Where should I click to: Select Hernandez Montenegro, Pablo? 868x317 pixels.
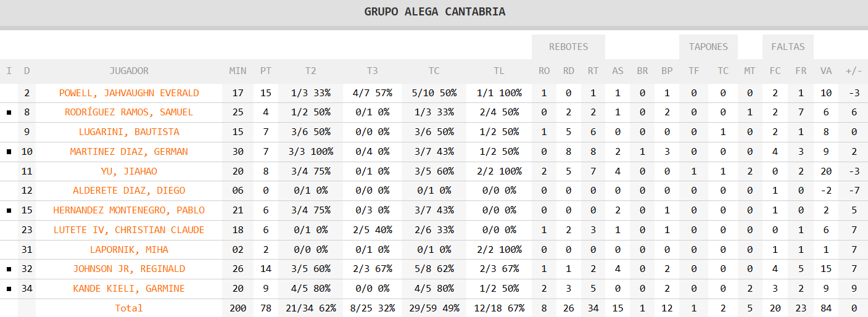tap(129, 210)
